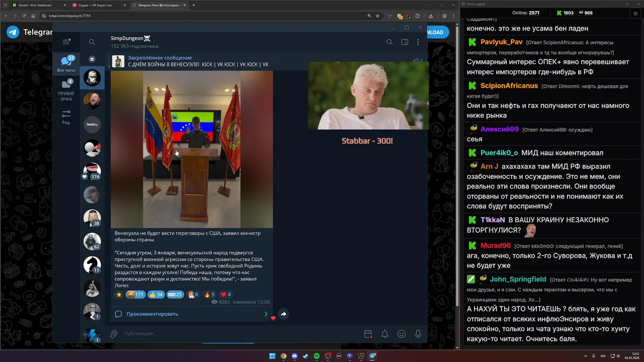Click username ScipionAfricanus in chat
Screen dimensions: 644x362
509,85
